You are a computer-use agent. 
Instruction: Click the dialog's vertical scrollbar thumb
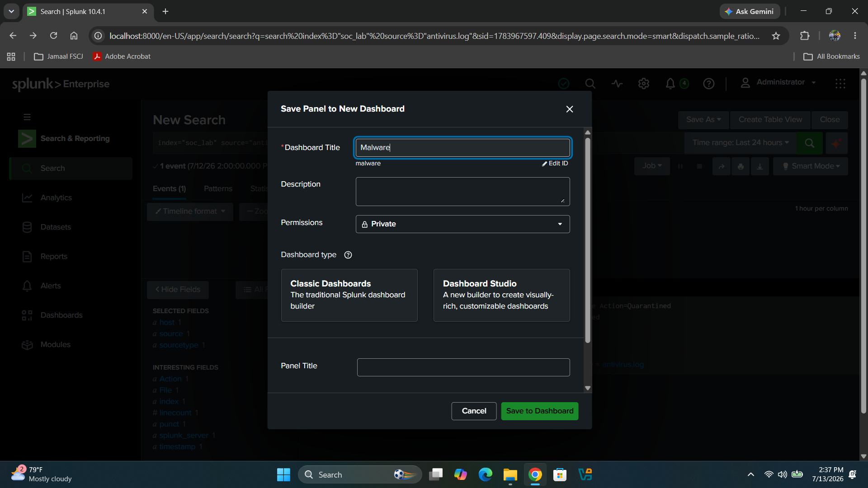click(588, 239)
